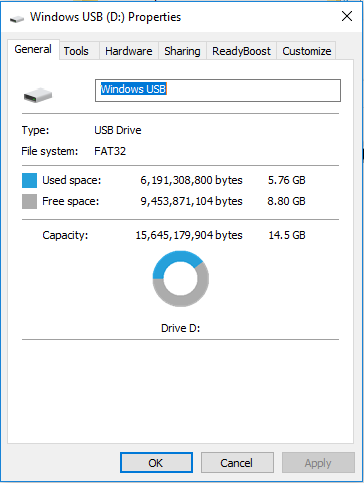Click the '8.80 GB' free size
The image size is (364, 483).
(286, 201)
